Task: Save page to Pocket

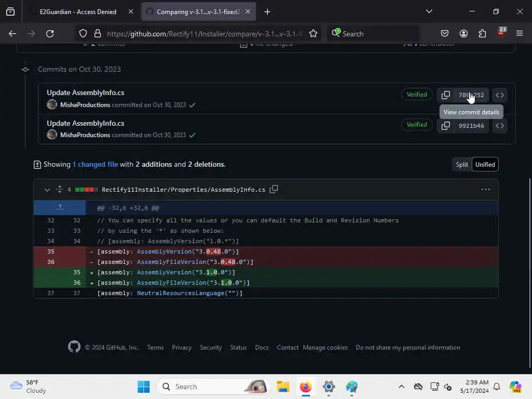Action: (x=445, y=34)
